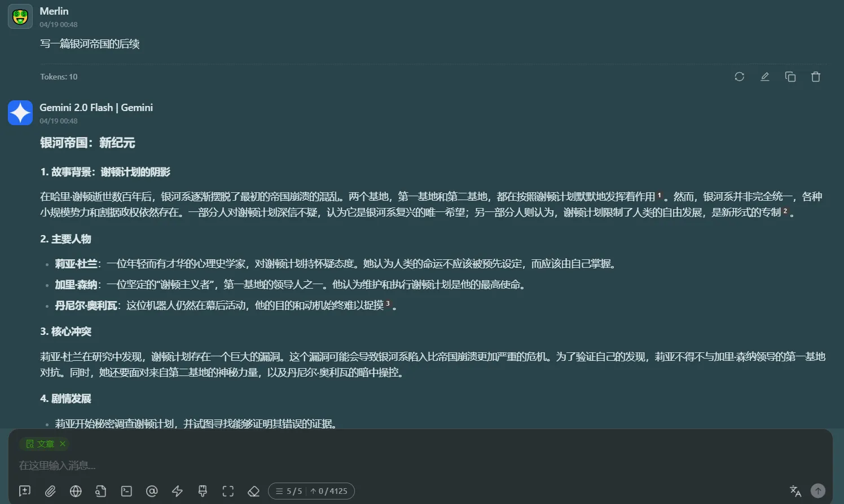Translate input using the translate icon
Image resolution: width=844 pixels, height=504 pixels.
point(795,491)
